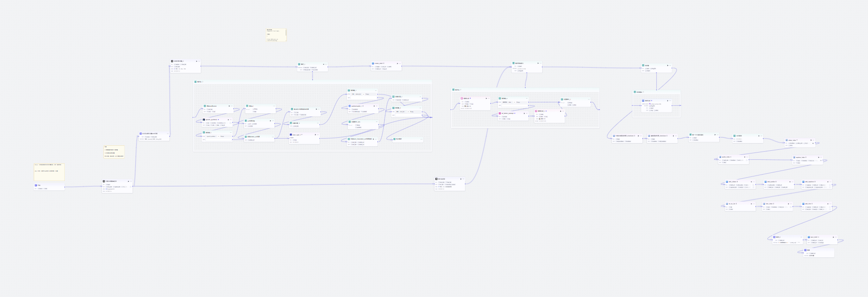Click the sd_better_prompt node icon

(x=500, y=113)
